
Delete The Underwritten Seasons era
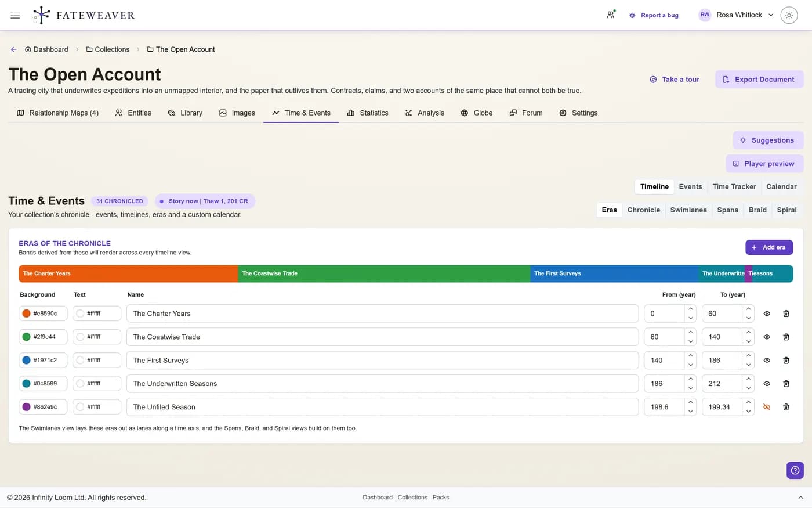[786, 384]
